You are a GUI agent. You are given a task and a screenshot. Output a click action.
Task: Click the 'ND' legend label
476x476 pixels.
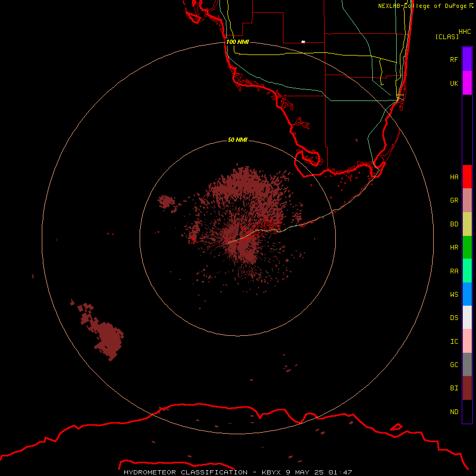click(454, 412)
